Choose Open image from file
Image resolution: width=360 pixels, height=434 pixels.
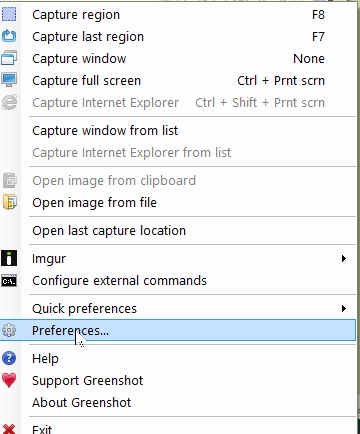pyautogui.click(x=178, y=203)
